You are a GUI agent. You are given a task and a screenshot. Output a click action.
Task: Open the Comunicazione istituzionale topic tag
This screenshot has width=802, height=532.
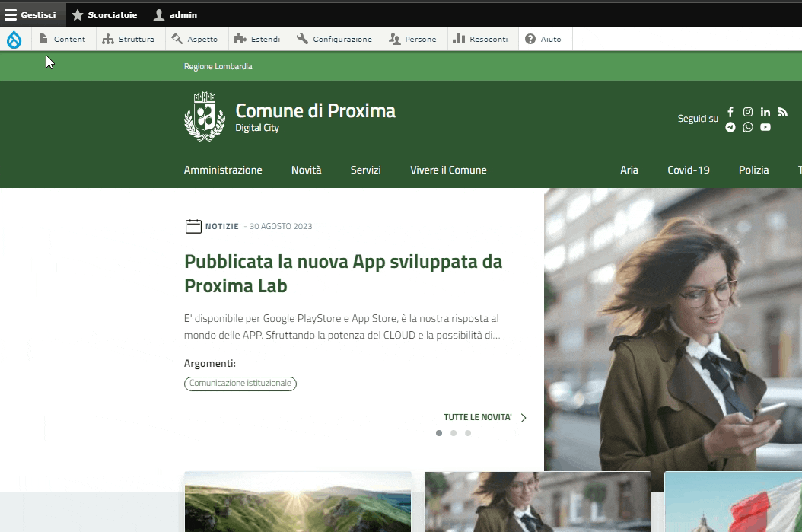click(240, 384)
